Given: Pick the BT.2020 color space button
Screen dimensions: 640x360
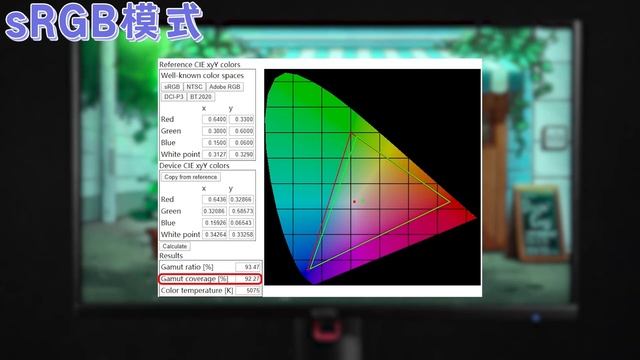Looking at the screenshot, I should (201, 97).
